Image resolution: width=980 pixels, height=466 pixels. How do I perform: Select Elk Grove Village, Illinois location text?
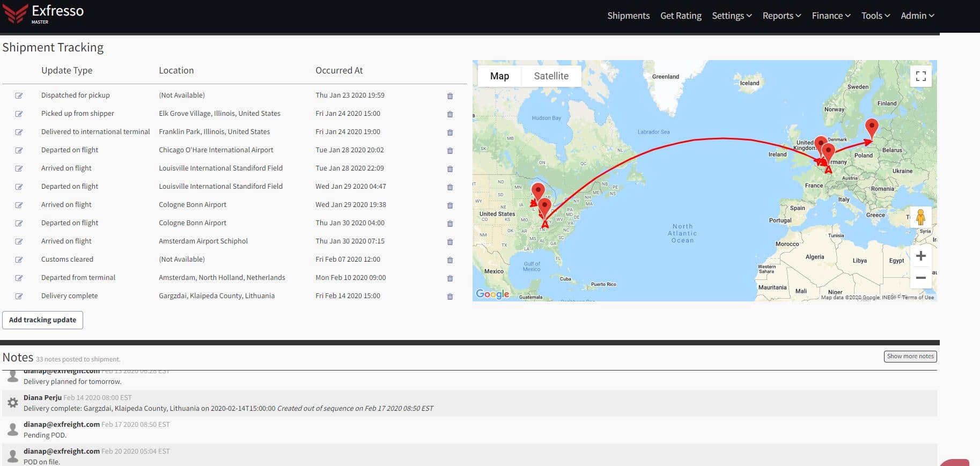219,114
